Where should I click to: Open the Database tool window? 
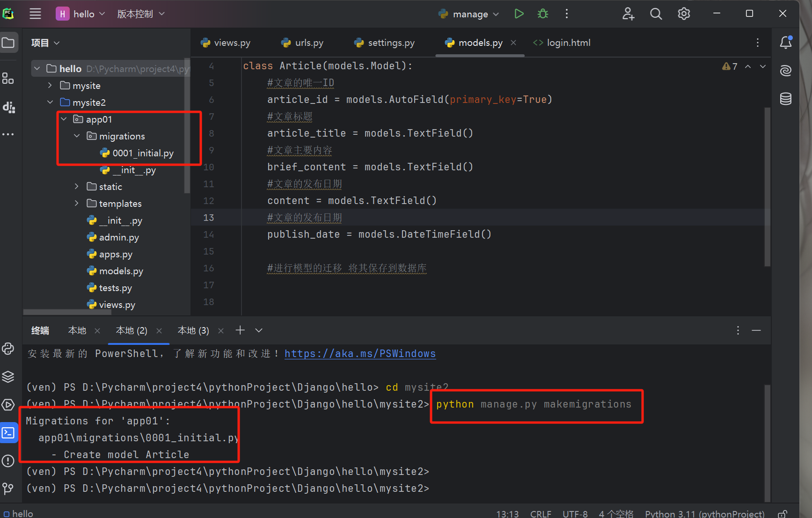pyautogui.click(x=786, y=99)
